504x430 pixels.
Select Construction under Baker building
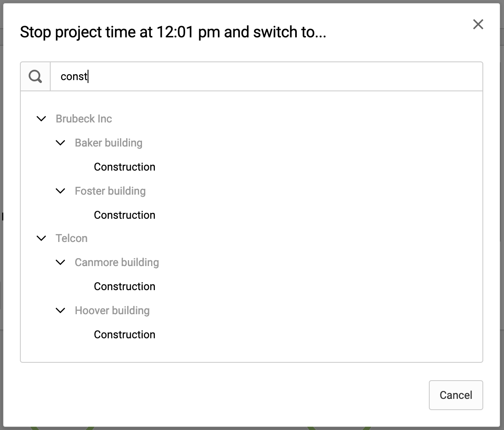[x=125, y=167]
